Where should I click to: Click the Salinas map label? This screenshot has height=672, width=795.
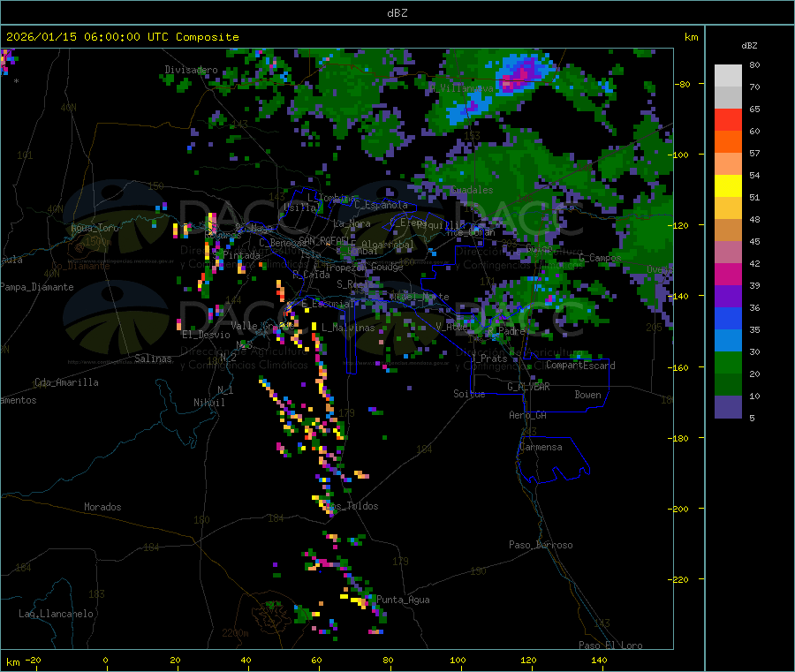click(x=153, y=359)
